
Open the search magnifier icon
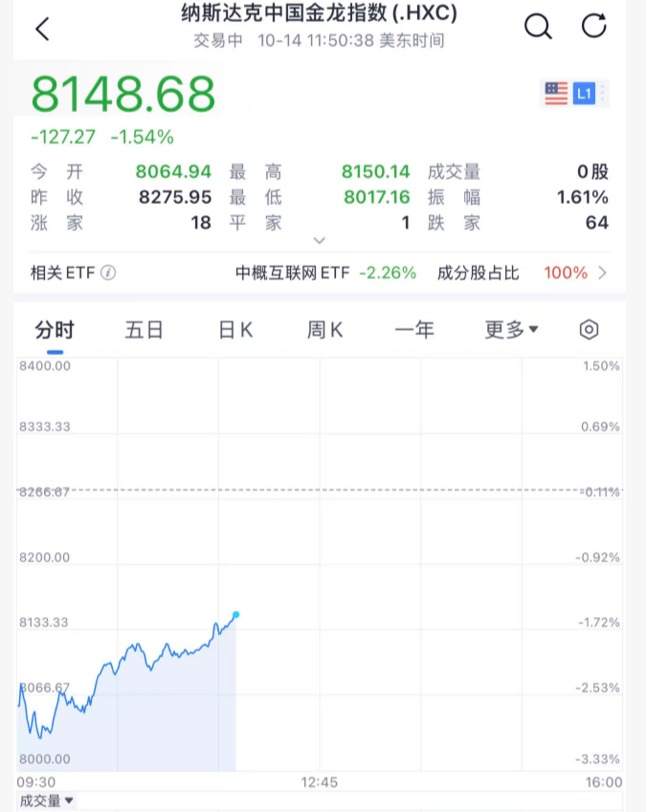tap(539, 27)
